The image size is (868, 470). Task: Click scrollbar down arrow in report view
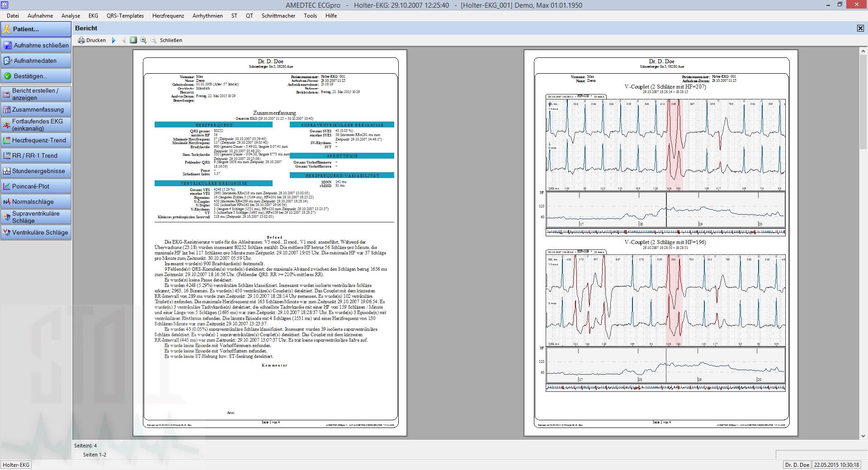(863, 436)
